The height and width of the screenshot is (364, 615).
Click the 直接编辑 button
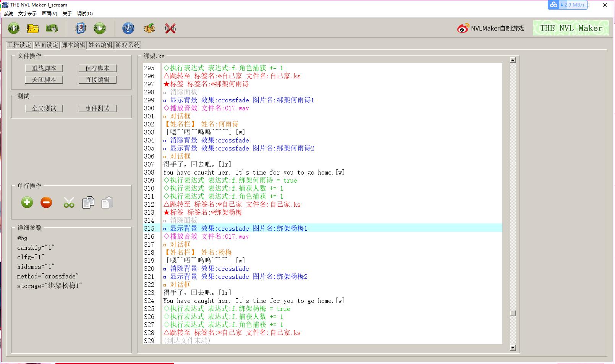click(x=97, y=80)
